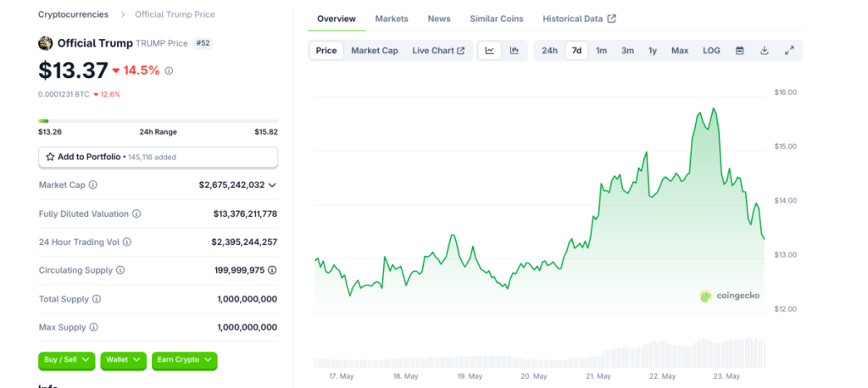The image size is (868, 388).
Task: Click the Max Supply info icon
Action: [93, 327]
